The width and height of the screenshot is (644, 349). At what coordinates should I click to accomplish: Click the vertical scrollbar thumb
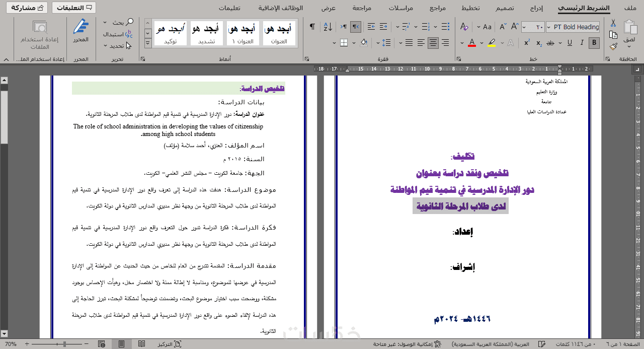4,117
